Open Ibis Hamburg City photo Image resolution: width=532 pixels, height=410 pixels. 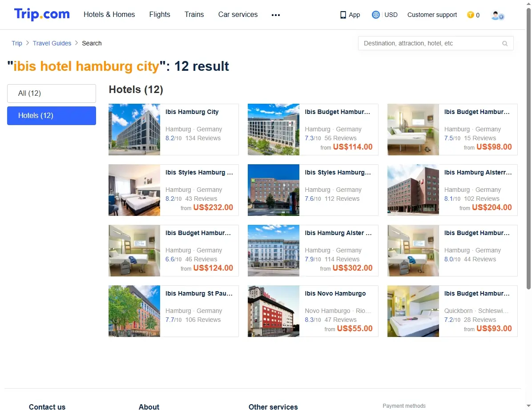coord(134,130)
